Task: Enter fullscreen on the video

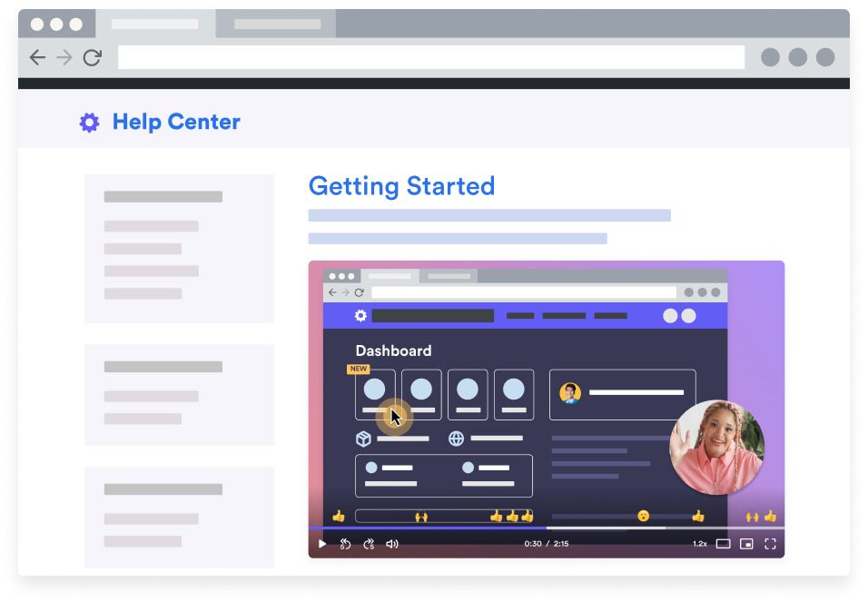Action: 770,544
